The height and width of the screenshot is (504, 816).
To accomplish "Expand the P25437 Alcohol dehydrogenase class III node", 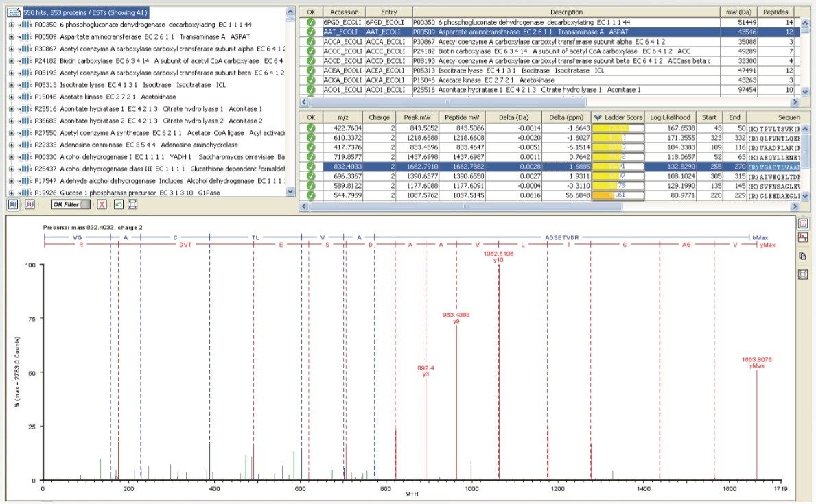I will 12,169.
